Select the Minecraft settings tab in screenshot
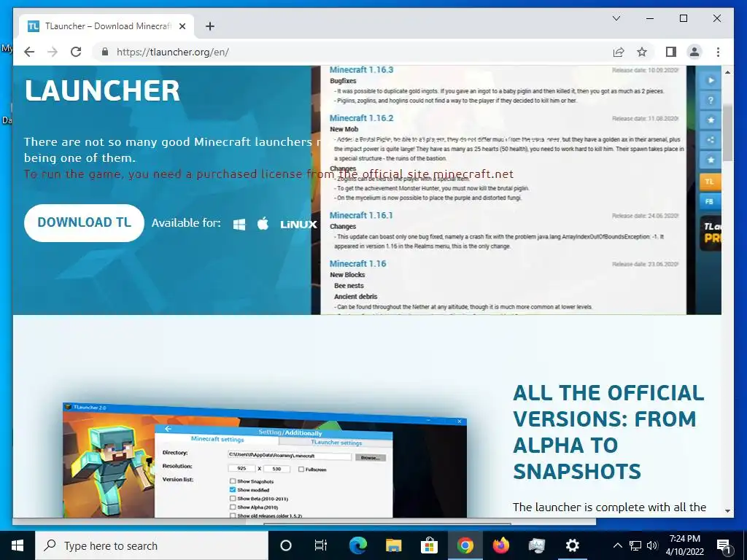Screen dimensions: 747x560 217,439
